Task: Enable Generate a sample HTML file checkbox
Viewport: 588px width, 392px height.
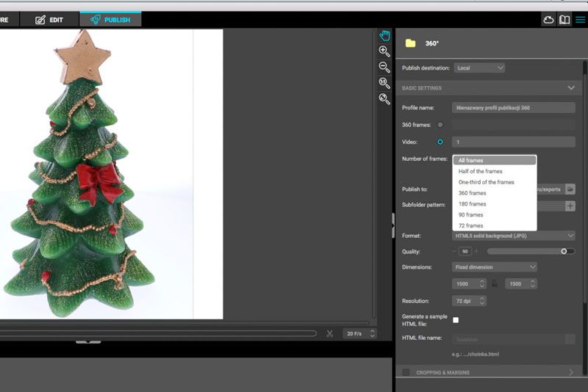Action: click(x=456, y=320)
